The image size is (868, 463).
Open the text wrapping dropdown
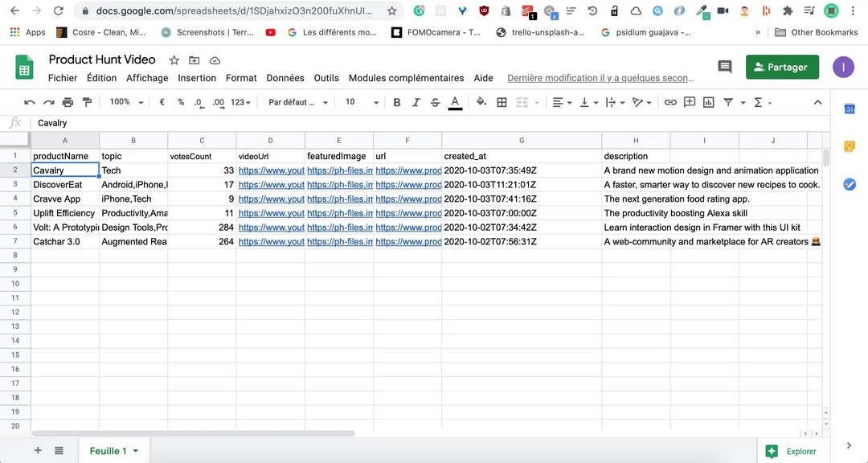tap(615, 102)
